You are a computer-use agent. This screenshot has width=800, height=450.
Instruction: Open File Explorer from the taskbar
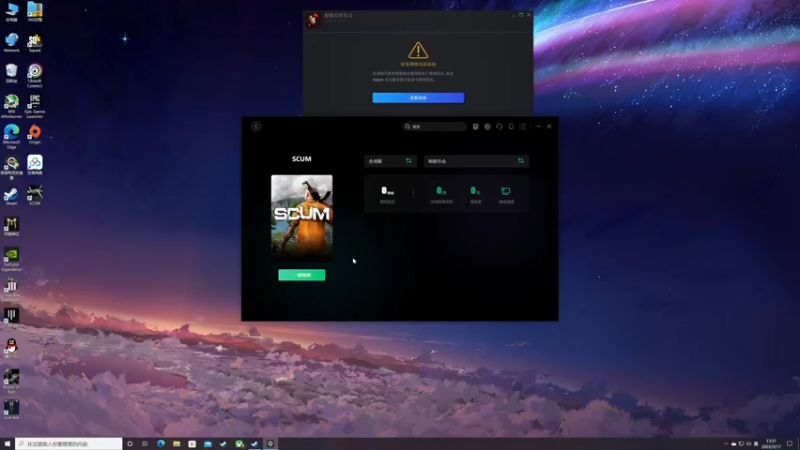(x=177, y=444)
